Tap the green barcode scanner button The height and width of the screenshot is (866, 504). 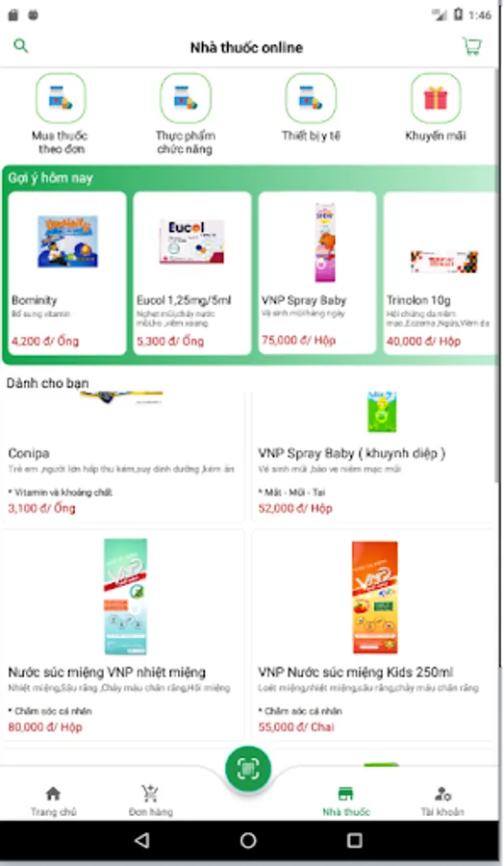point(248,768)
